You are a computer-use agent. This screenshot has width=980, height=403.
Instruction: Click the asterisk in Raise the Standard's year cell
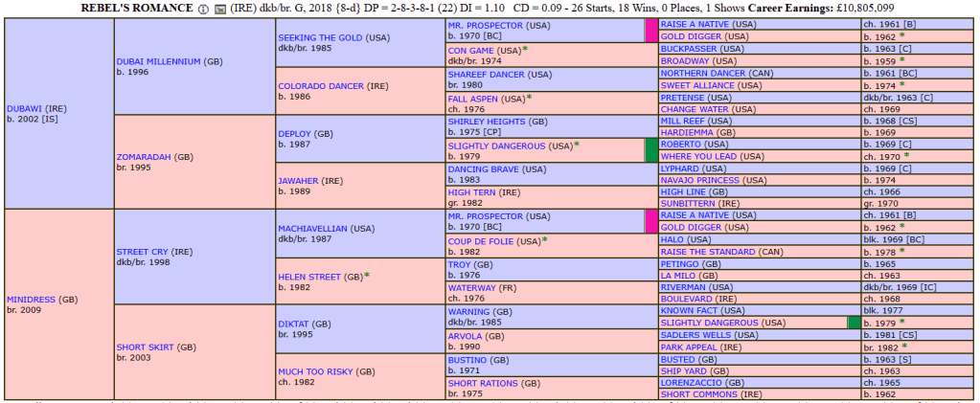[x=901, y=251]
